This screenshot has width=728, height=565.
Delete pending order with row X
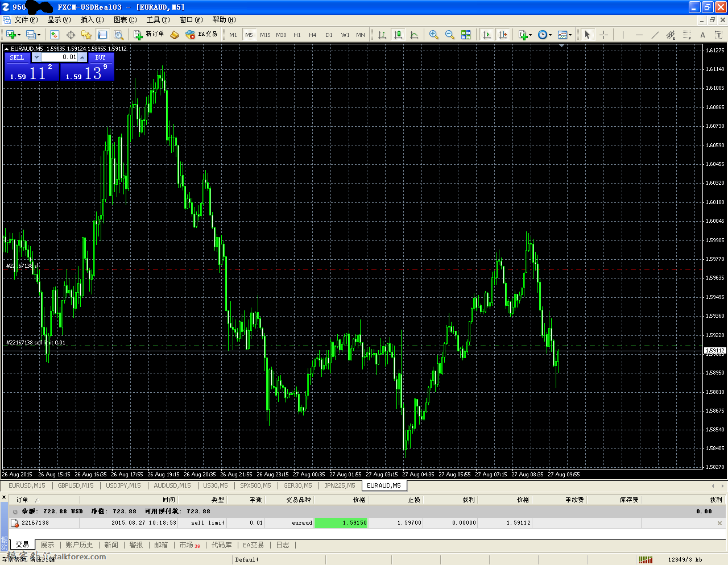(x=719, y=523)
